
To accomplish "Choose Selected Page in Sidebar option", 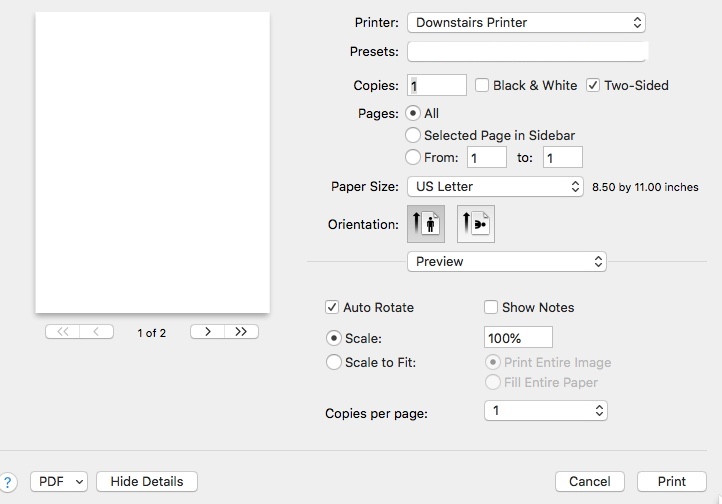I will tap(413, 135).
